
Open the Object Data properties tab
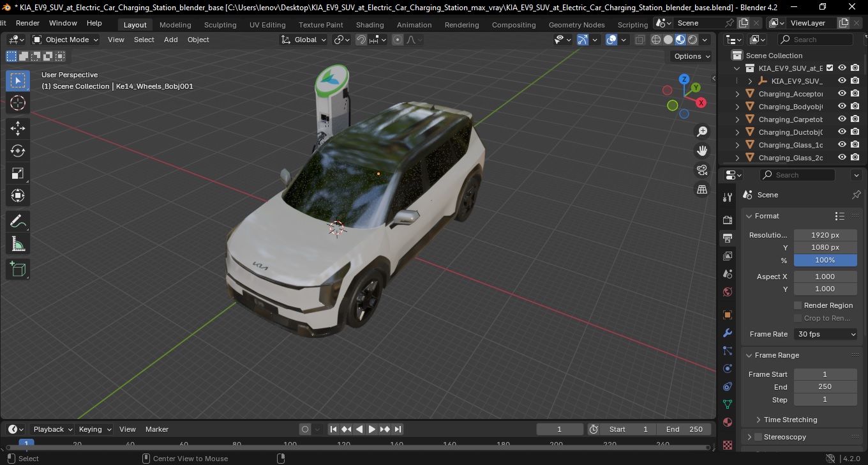coord(727,404)
